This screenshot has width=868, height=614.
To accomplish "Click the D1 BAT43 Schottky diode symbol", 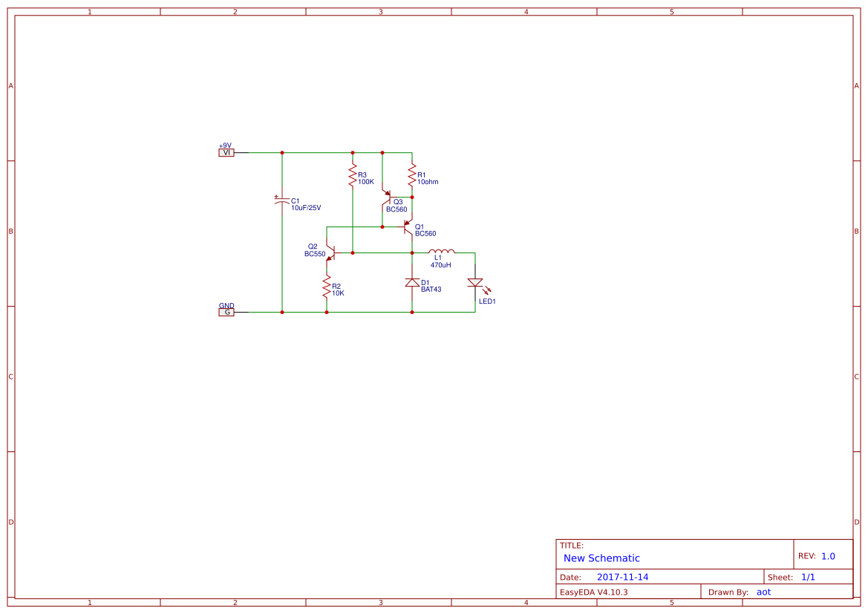I will [x=411, y=282].
